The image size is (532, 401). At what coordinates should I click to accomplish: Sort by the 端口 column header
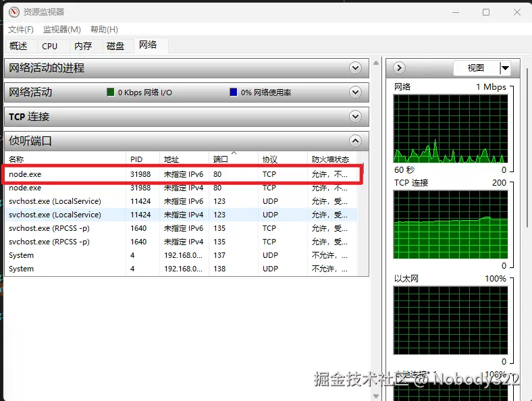click(234, 159)
